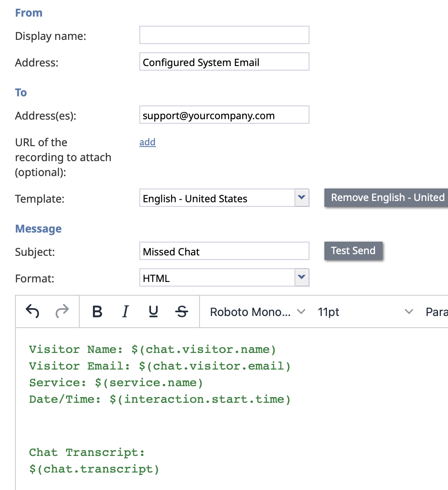Toggle Bold formatting in editor
448x490 pixels.
click(97, 311)
